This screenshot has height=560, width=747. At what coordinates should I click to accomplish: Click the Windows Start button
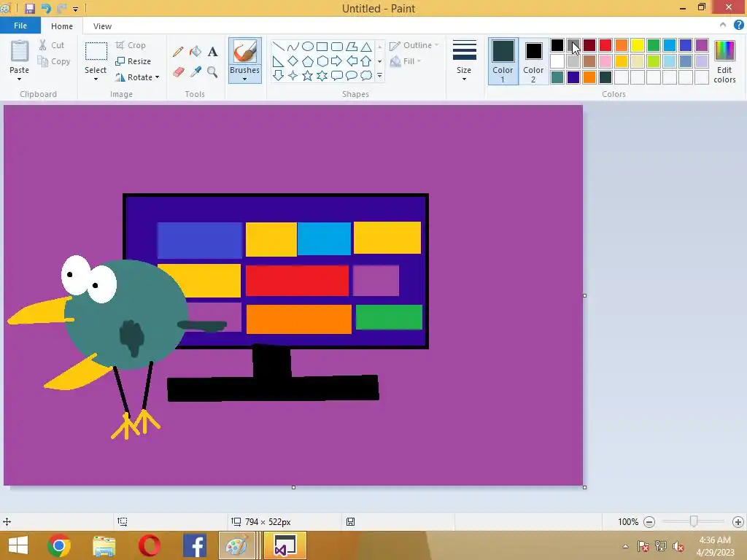pos(18,545)
